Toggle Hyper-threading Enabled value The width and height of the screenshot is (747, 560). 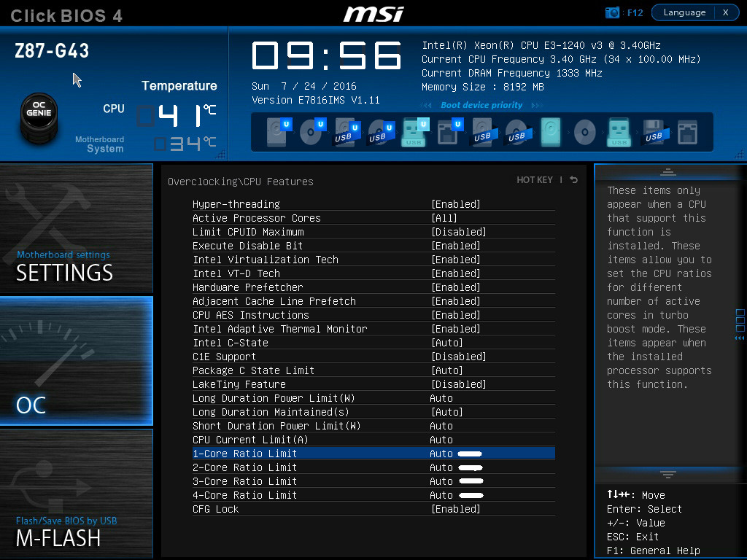(x=455, y=204)
